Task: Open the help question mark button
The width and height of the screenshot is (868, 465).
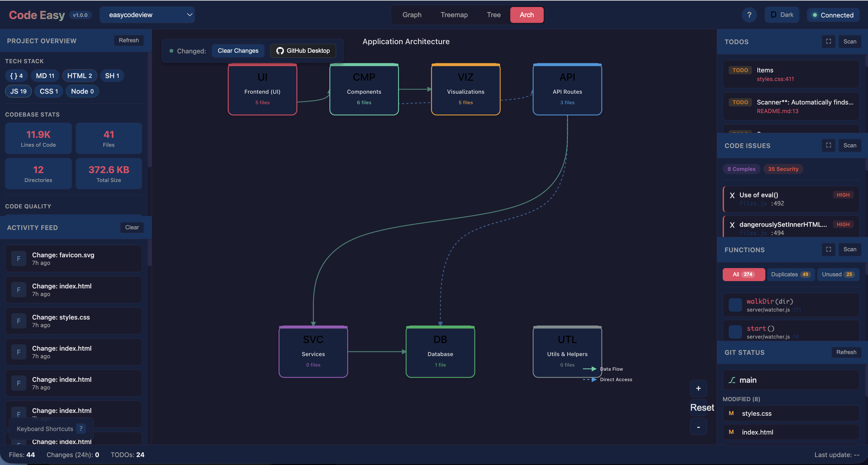Action: click(x=749, y=15)
